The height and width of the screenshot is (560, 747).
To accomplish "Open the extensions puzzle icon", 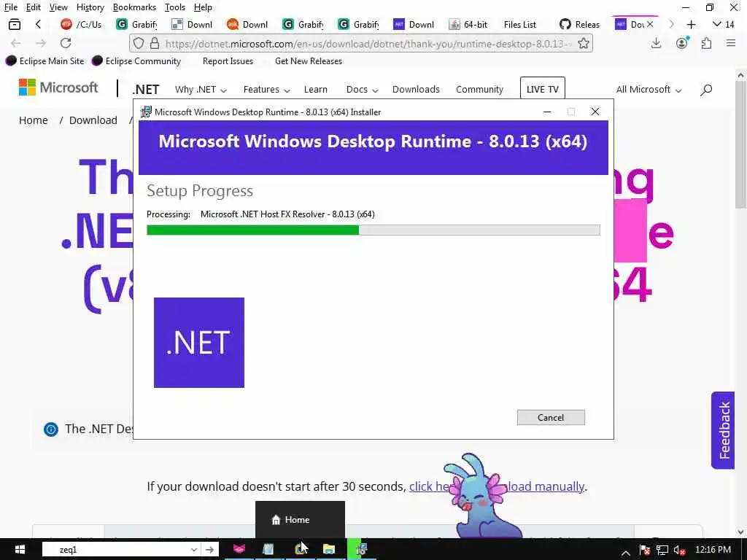I will [706, 43].
